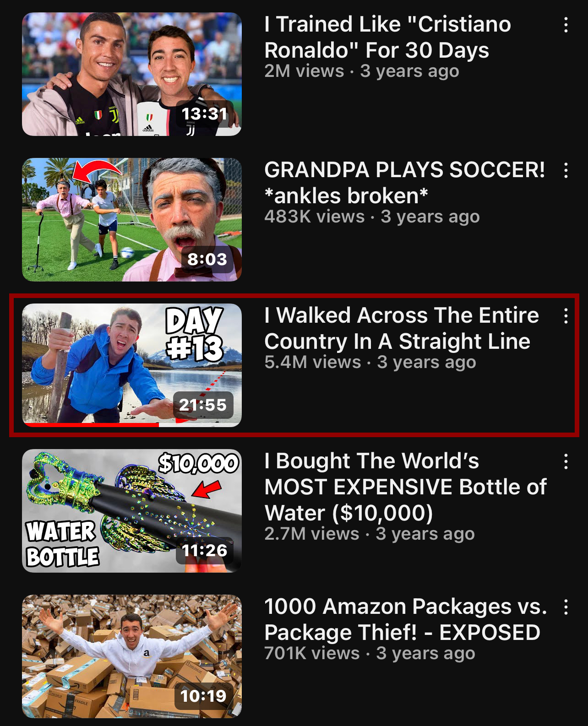Click title 'GRANDPA PLAYS SOCCER! *ankles broken*'
The image size is (588, 726).
[x=405, y=183]
